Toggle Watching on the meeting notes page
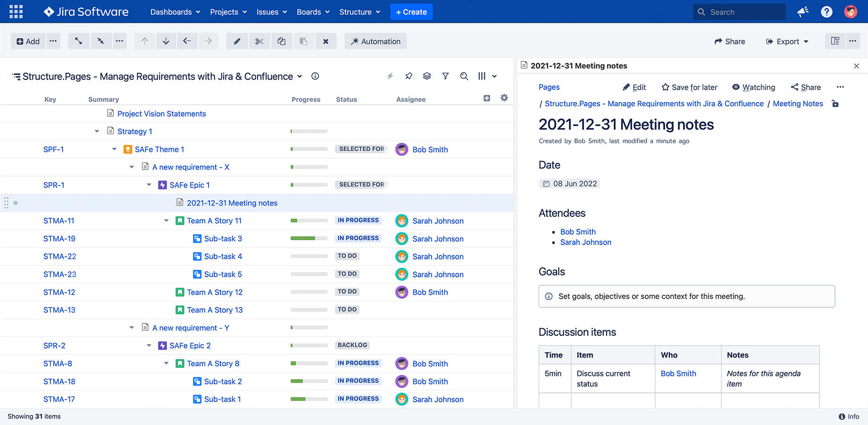 point(753,87)
